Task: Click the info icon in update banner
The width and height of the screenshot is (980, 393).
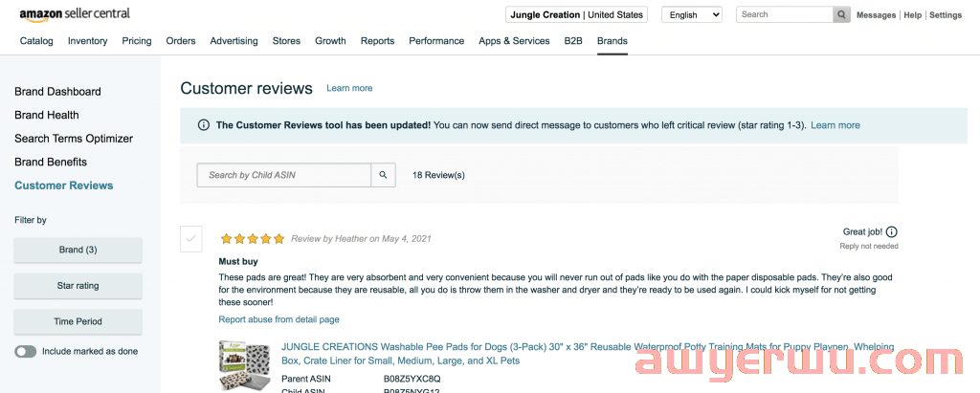Action: 203,125
